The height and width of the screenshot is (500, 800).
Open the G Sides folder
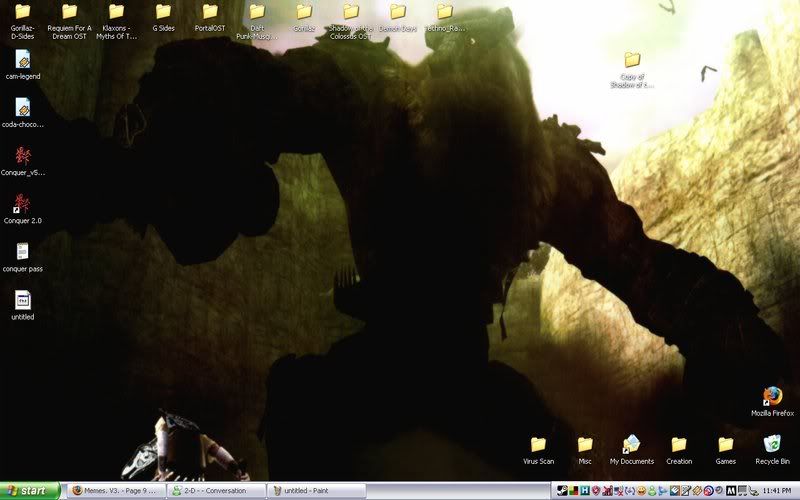(163, 17)
